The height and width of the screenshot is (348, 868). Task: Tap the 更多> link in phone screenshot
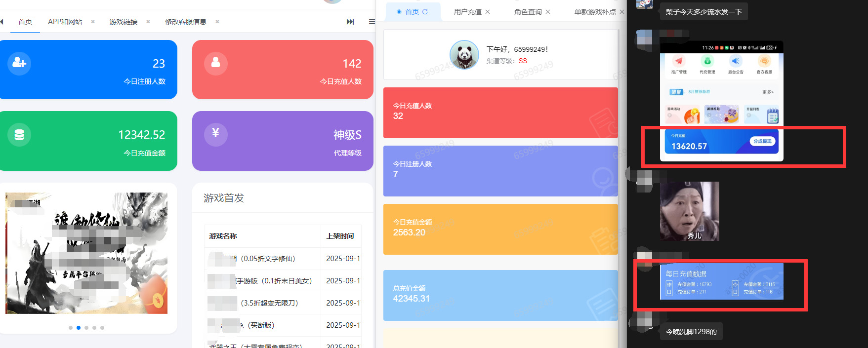(x=768, y=92)
